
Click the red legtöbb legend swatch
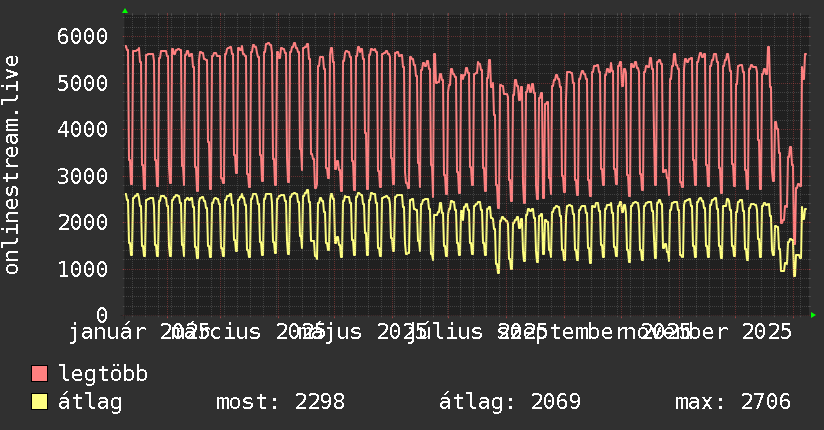[39, 374]
